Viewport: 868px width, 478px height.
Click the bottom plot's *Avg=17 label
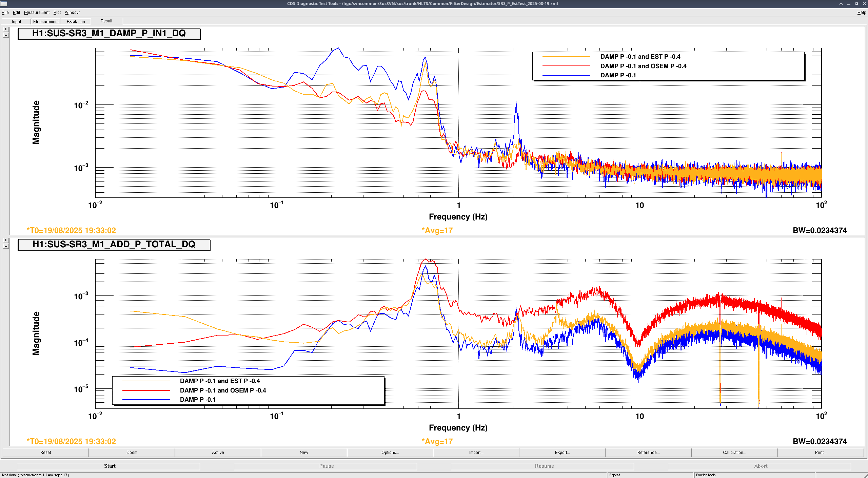coord(437,442)
